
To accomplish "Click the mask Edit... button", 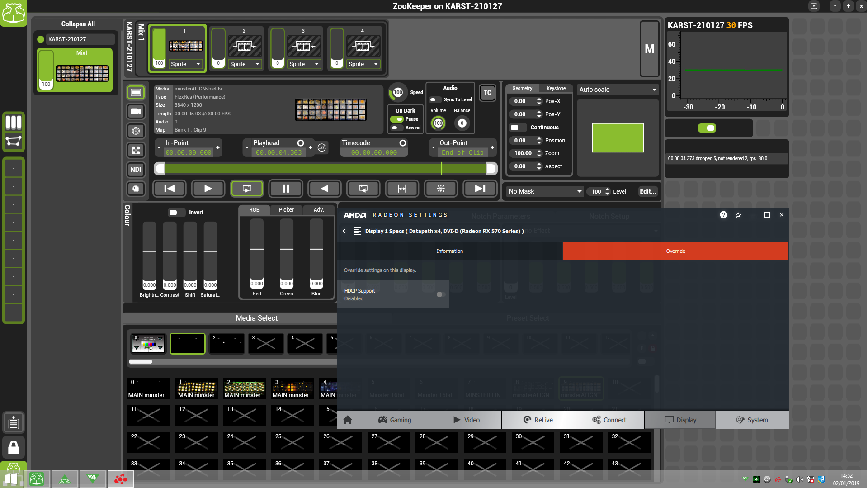I will 648,191.
